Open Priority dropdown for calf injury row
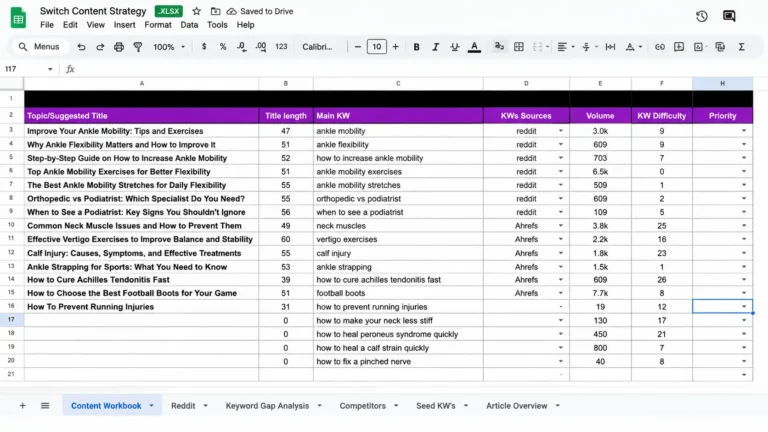Screen dimensions: 768x432 744,253
